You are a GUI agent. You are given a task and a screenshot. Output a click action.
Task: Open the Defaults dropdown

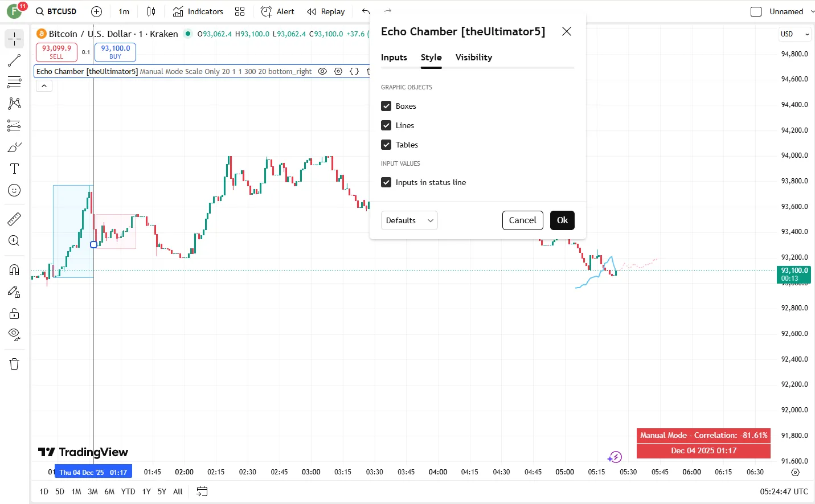pyautogui.click(x=409, y=220)
